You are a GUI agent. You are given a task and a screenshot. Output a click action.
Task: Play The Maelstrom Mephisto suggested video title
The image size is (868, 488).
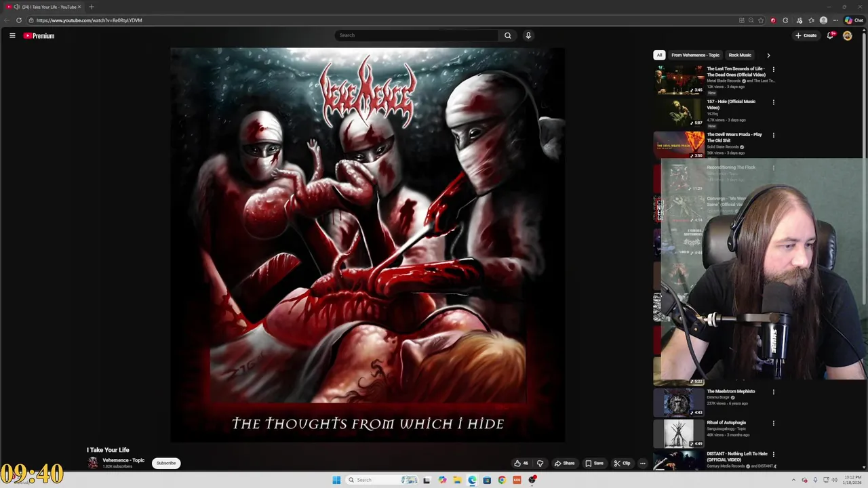click(730, 391)
